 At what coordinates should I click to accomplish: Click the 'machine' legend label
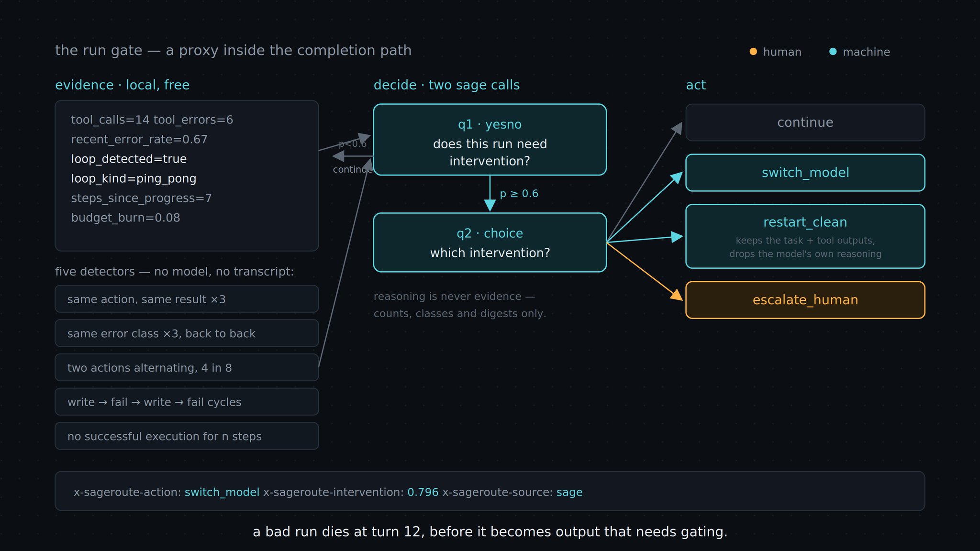point(866,52)
